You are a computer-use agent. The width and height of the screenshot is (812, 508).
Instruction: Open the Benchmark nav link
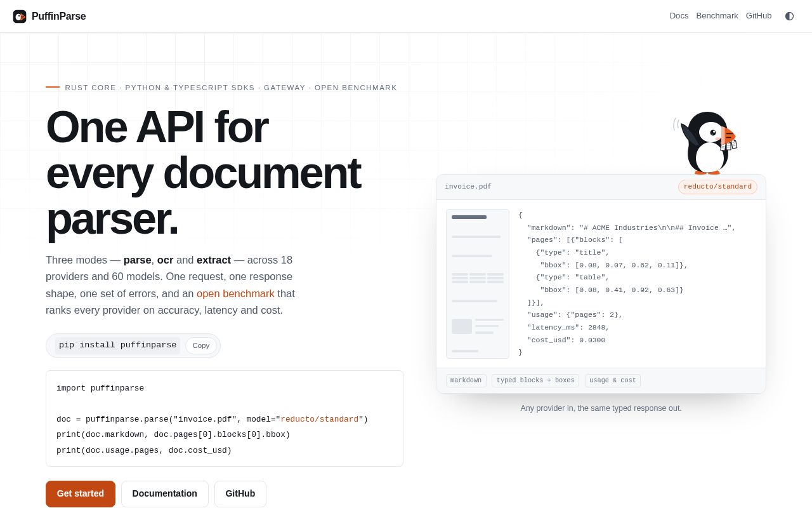[717, 16]
